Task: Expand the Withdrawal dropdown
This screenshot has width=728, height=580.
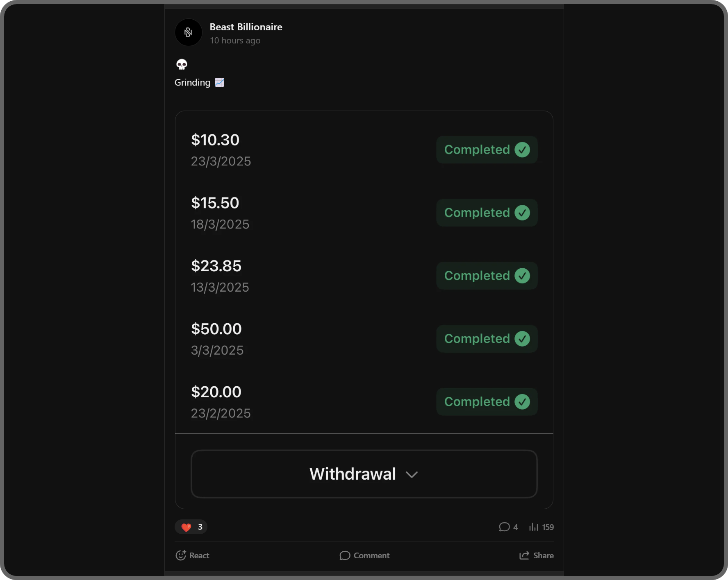Action: tap(364, 474)
